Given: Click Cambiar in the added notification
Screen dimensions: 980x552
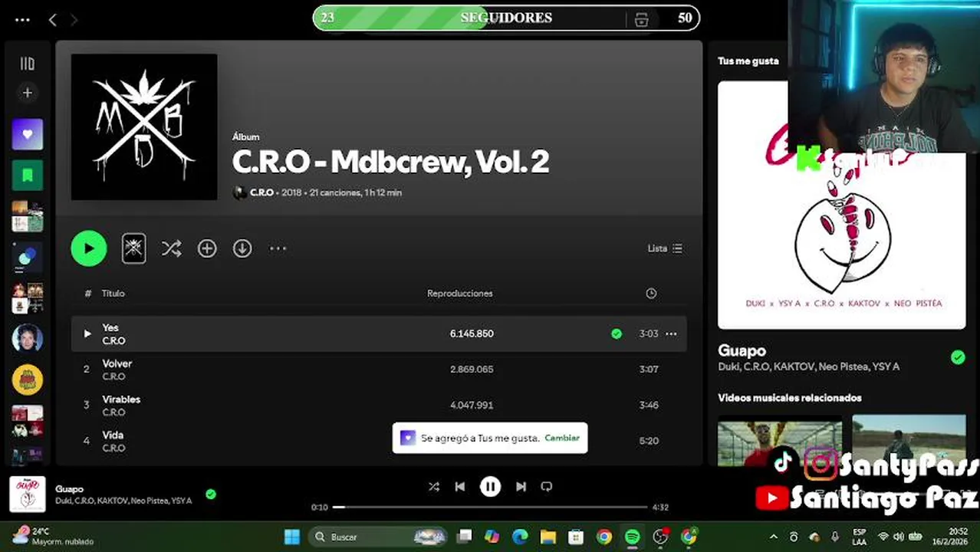Looking at the screenshot, I should (x=562, y=438).
